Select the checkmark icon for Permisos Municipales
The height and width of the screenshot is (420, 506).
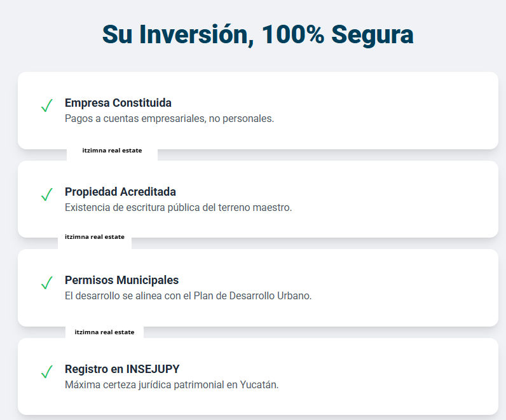[x=46, y=283]
